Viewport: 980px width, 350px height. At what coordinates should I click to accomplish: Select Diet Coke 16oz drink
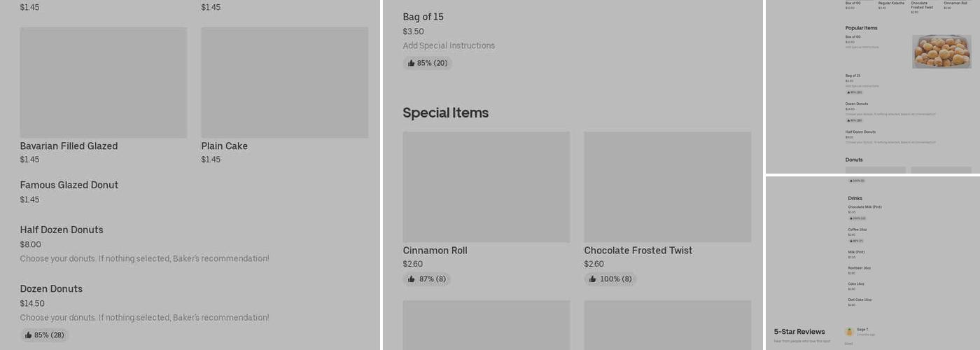pyautogui.click(x=860, y=300)
